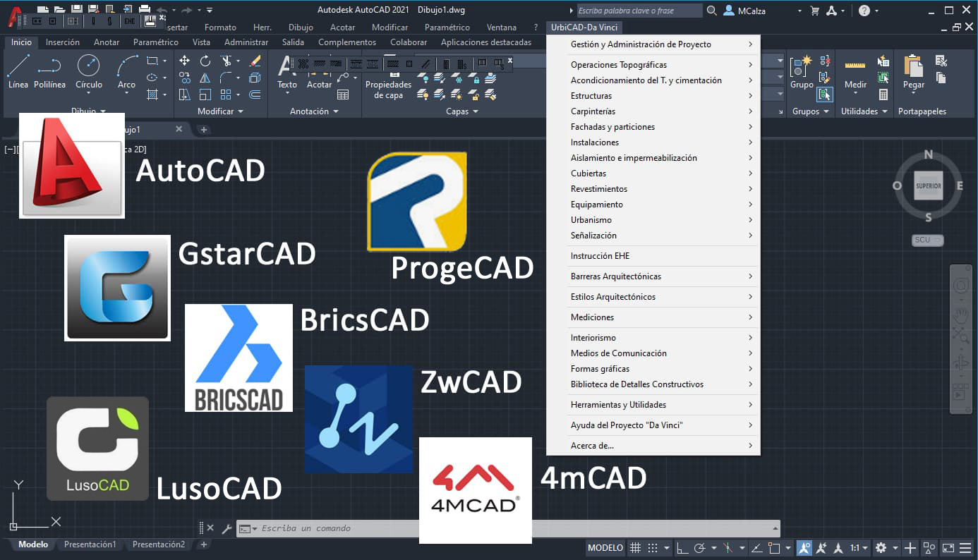Switch to Presentación1 layout tab
The image size is (978, 560).
[90, 544]
